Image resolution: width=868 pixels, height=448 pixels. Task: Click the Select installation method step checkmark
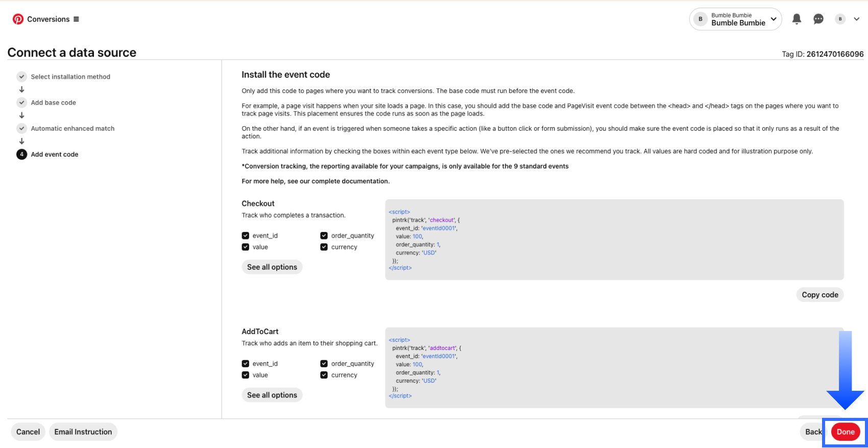coord(21,77)
